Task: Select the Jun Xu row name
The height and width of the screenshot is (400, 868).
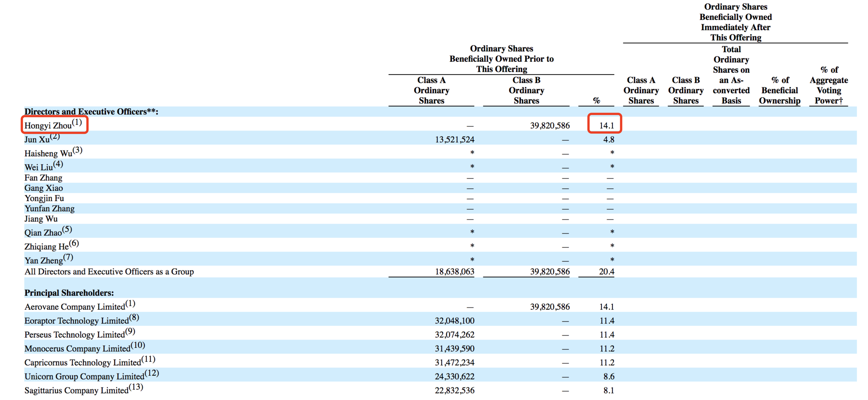Action: tap(37, 139)
